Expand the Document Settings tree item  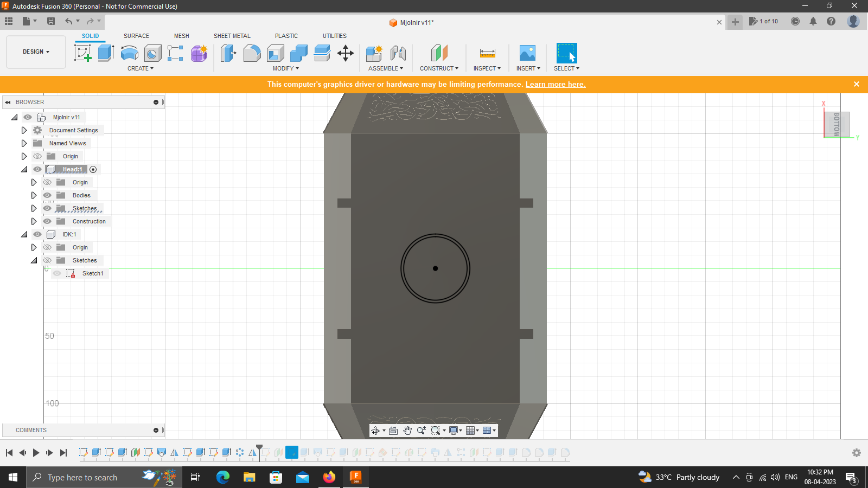[x=24, y=130]
